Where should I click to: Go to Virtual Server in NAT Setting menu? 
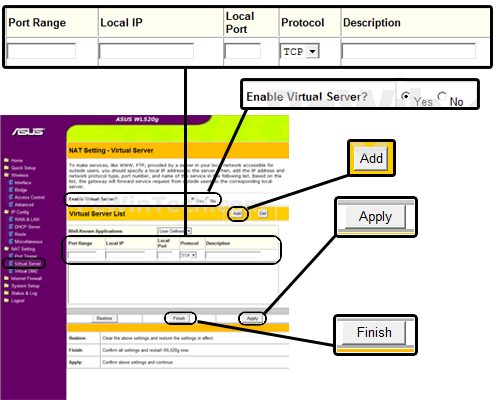(x=28, y=264)
